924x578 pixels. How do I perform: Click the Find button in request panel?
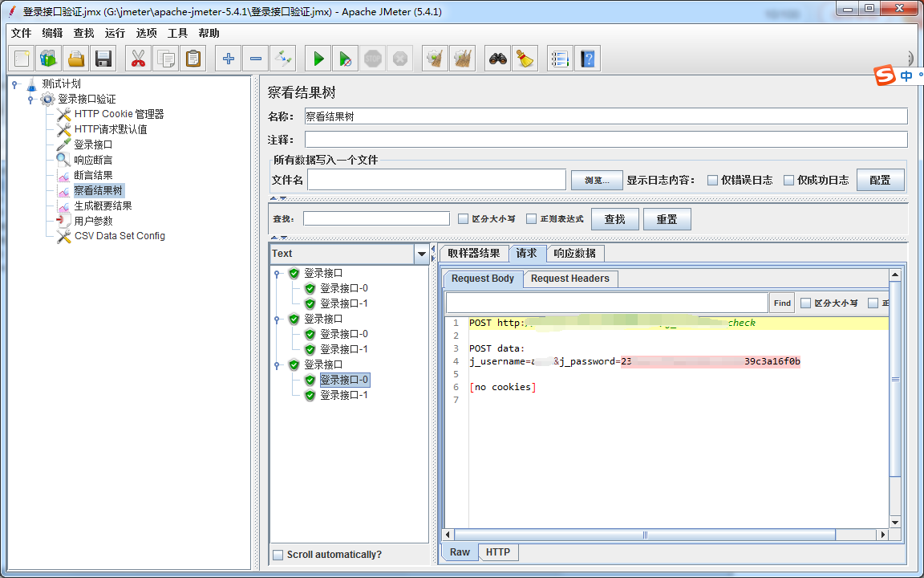tap(782, 303)
